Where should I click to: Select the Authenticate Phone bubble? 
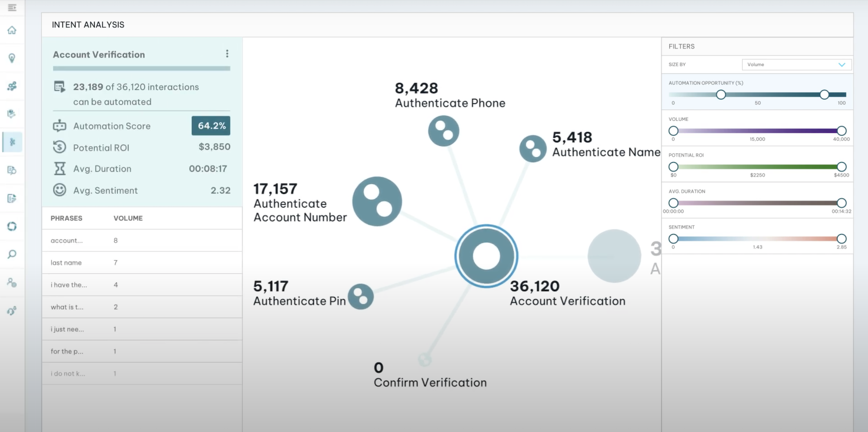(444, 131)
